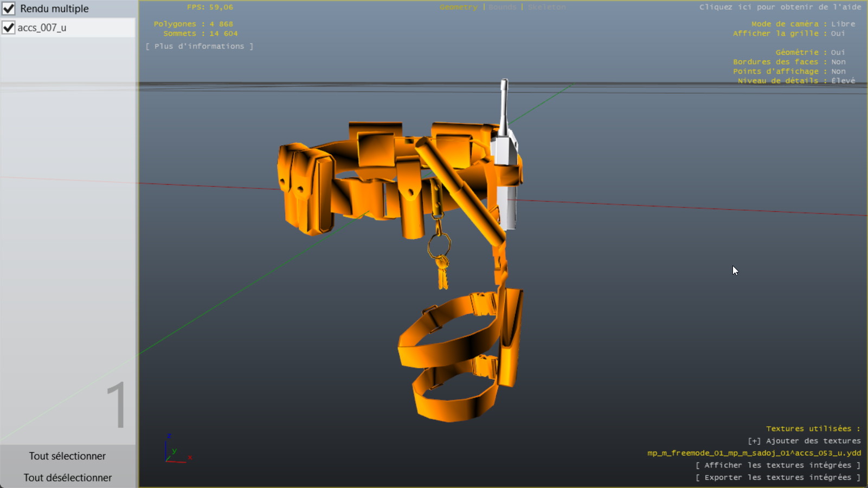
Task: Expand the Plus d'informations section
Action: tap(199, 47)
